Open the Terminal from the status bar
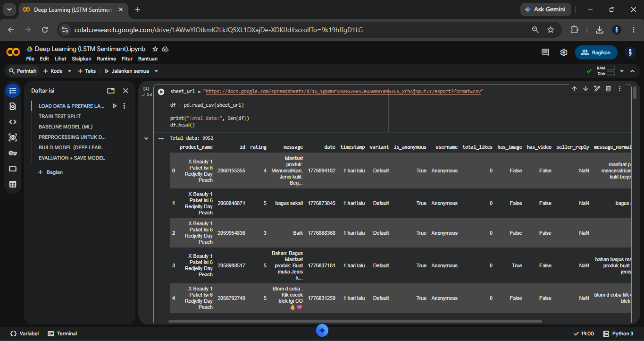 point(62,333)
